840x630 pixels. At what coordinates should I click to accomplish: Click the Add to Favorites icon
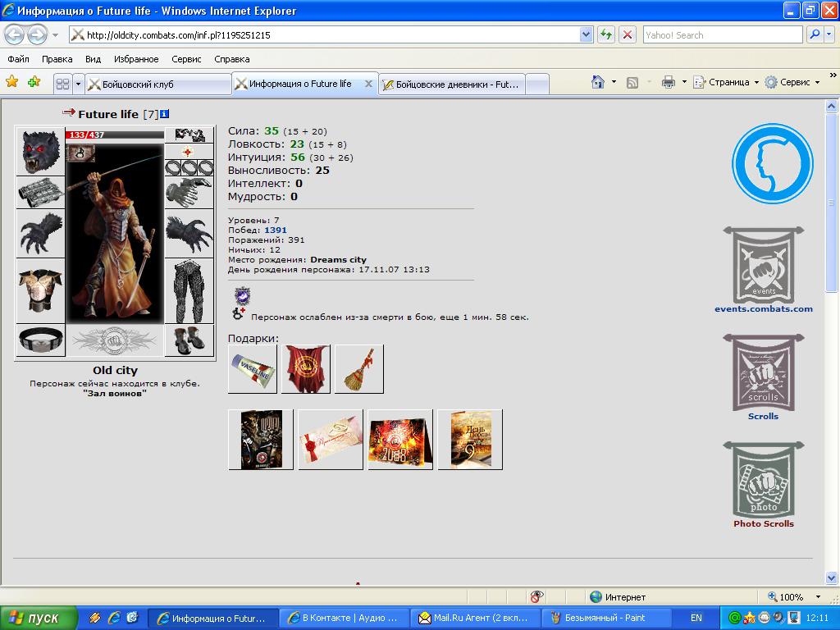click(x=34, y=81)
